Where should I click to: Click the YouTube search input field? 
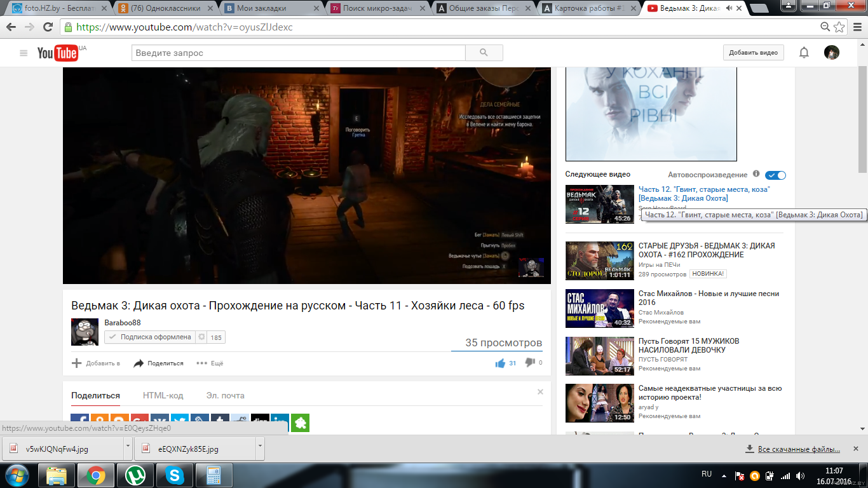tap(299, 53)
